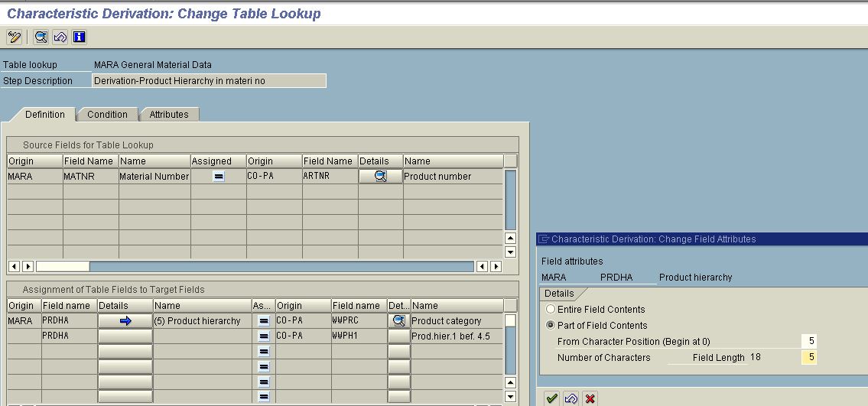The width and height of the screenshot is (868, 406).
Task: Click the display/change pencil toolbar icon
Action: click(x=14, y=37)
